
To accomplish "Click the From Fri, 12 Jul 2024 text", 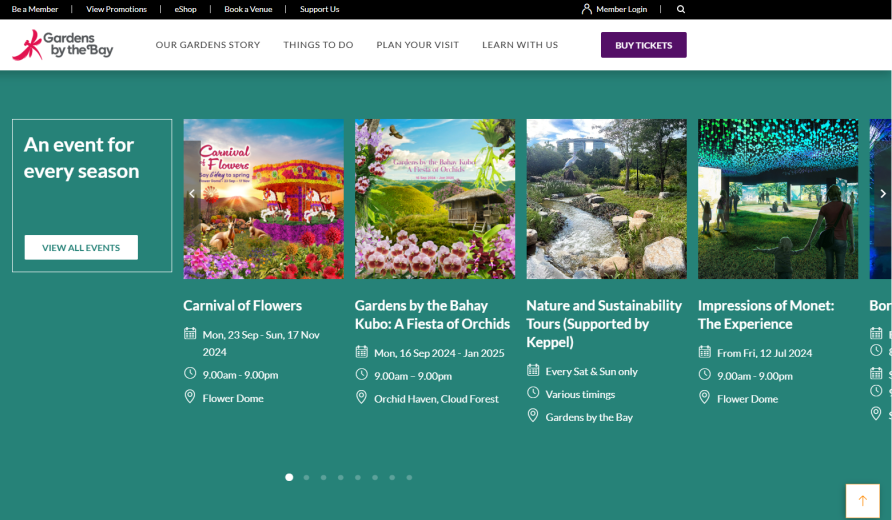I will [765, 353].
